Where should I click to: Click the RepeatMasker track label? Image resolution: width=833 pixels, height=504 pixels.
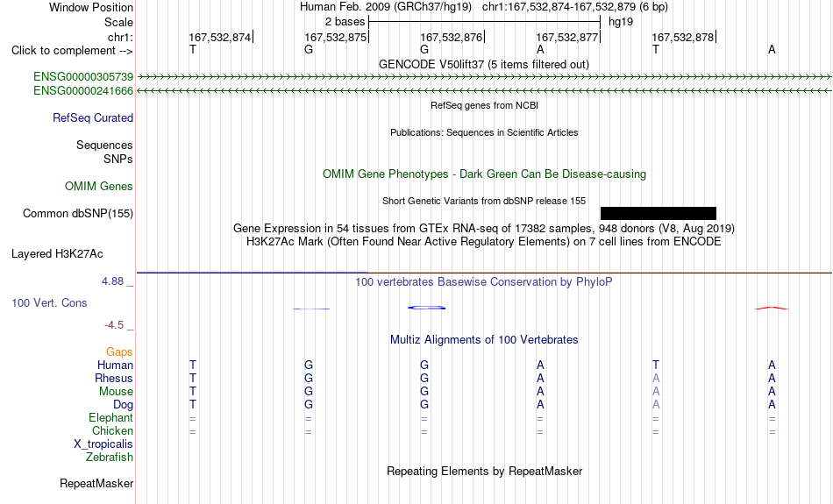(96, 483)
